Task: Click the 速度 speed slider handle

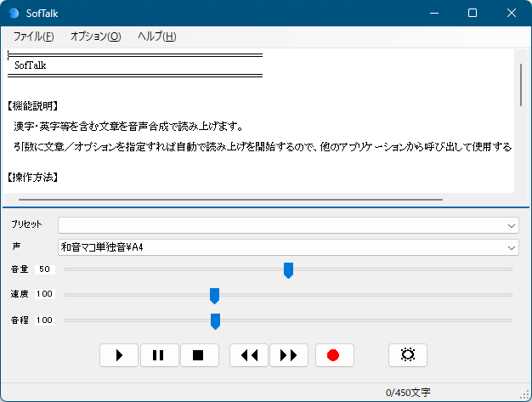Action: point(214,296)
